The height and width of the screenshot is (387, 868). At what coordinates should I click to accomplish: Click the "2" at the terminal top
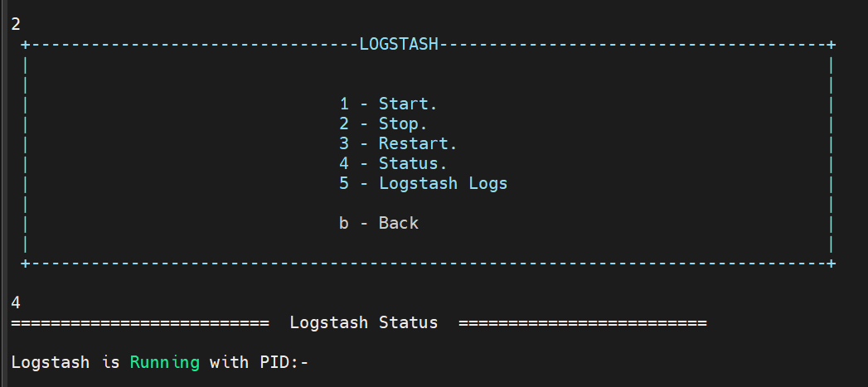tap(16, 24)
